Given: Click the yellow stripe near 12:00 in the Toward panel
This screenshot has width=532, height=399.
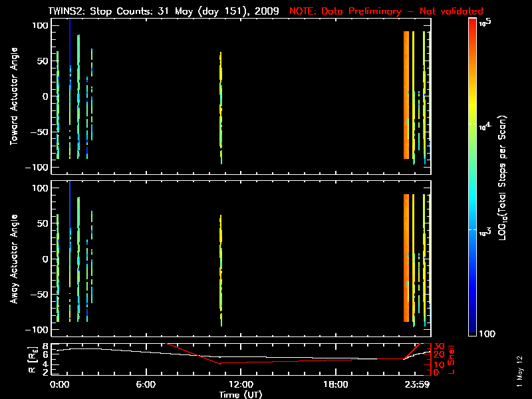Looking at the screenshot, I should (x=221, y=73).
